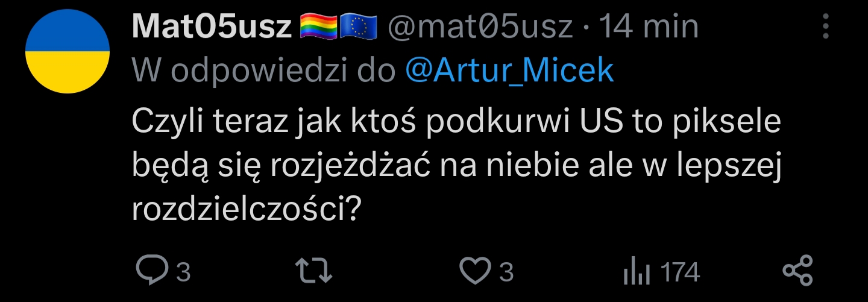Click the @mat05usz handle

point(480,27)
